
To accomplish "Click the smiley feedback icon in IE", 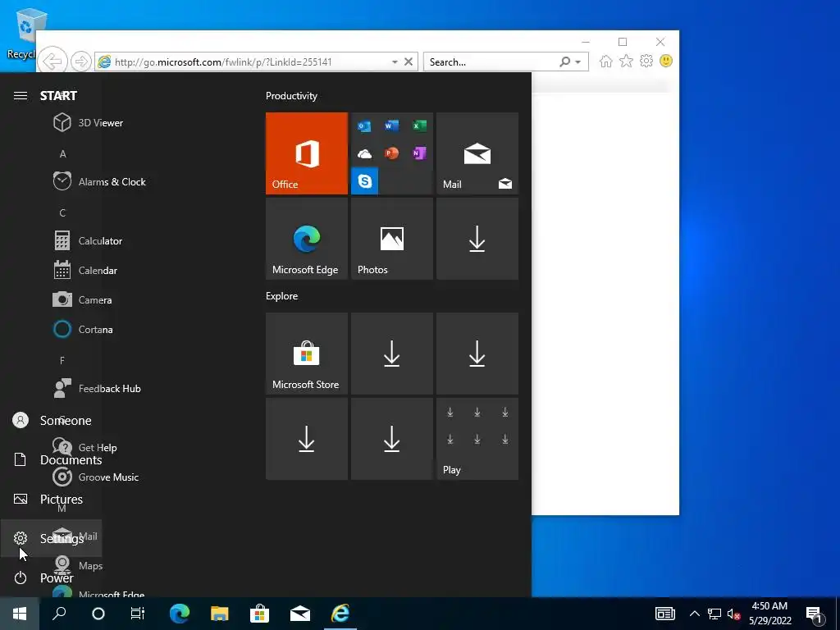I will (x=666, y=61).
